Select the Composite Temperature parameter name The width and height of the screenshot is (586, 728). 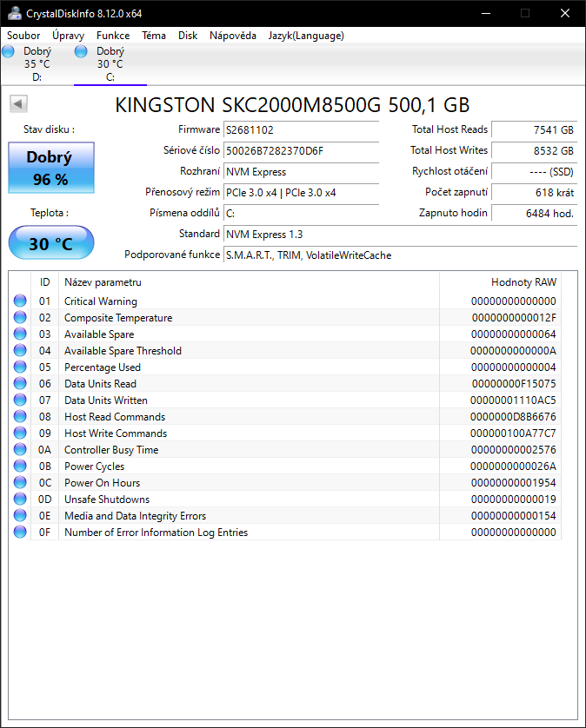pyautogui.click(x=118, y=318)
